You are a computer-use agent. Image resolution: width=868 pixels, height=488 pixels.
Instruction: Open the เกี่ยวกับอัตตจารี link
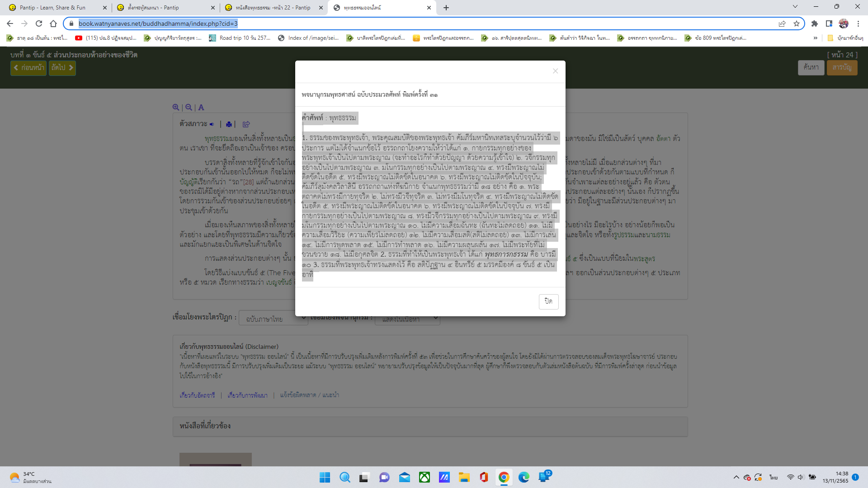click(197, 395)
